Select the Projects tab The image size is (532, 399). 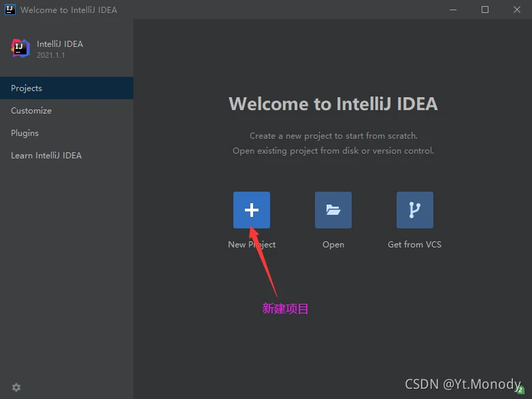point(67,88)
